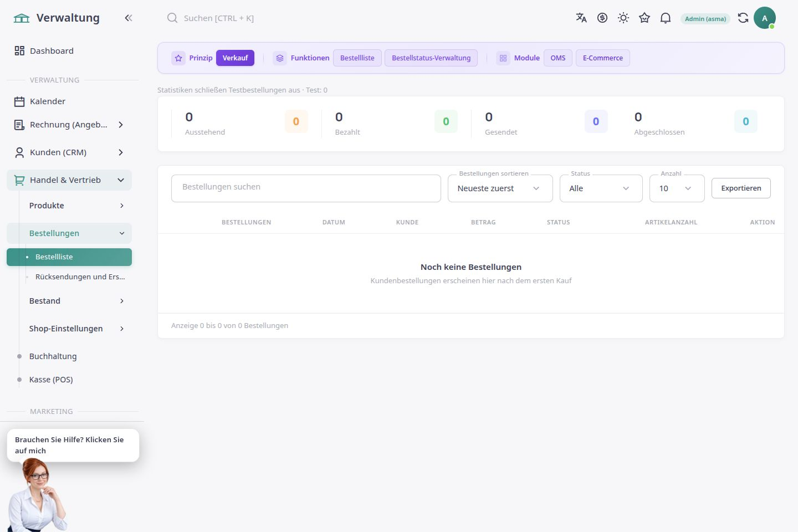The width and height of the screenshot is (798, 532).
Task: Open Status Alle dropdown
Action: pos(601,188)
